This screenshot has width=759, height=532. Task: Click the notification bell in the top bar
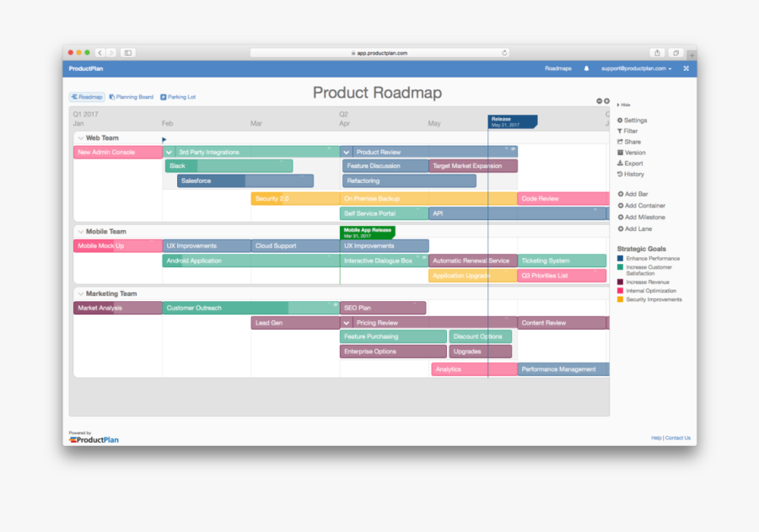[x=586, y=67]
